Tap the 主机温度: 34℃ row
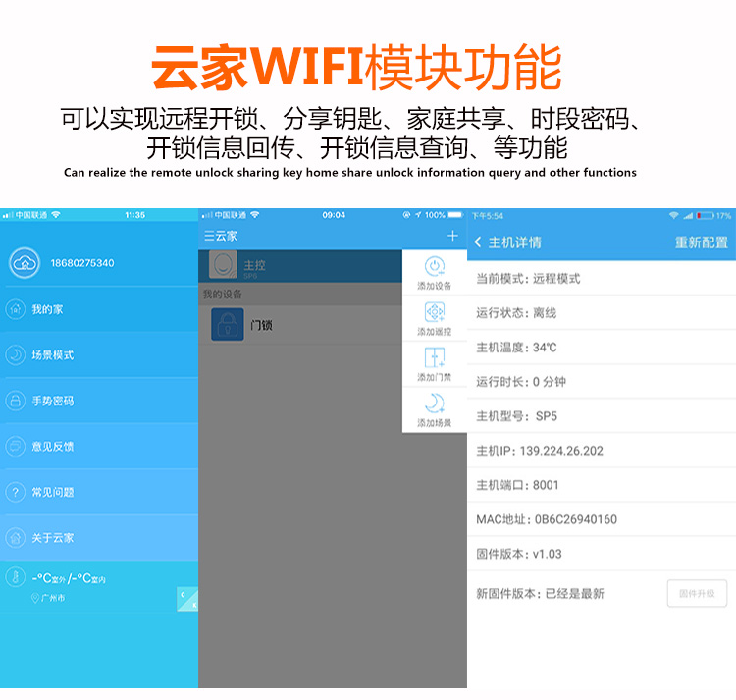Image resolution: width=736 pixels, height=700 pixels. 602,348
